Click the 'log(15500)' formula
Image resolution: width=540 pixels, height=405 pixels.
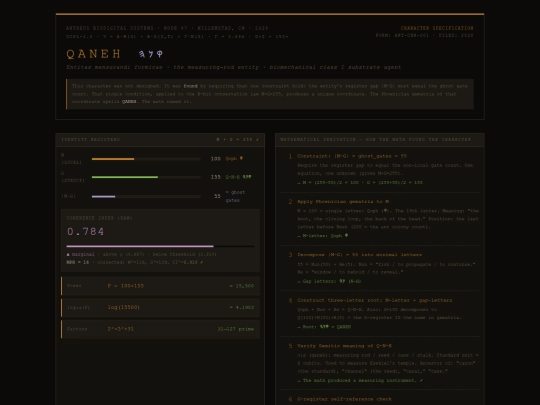(x=124, y=307)
